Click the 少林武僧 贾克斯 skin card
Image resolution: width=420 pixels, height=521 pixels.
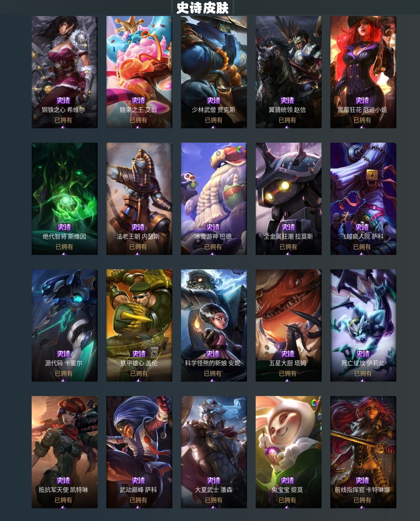point(214,72)
